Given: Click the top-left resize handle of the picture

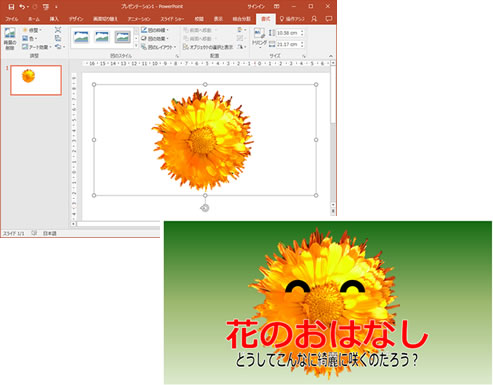Looking at the screenshot, I should tap(94, 85).
